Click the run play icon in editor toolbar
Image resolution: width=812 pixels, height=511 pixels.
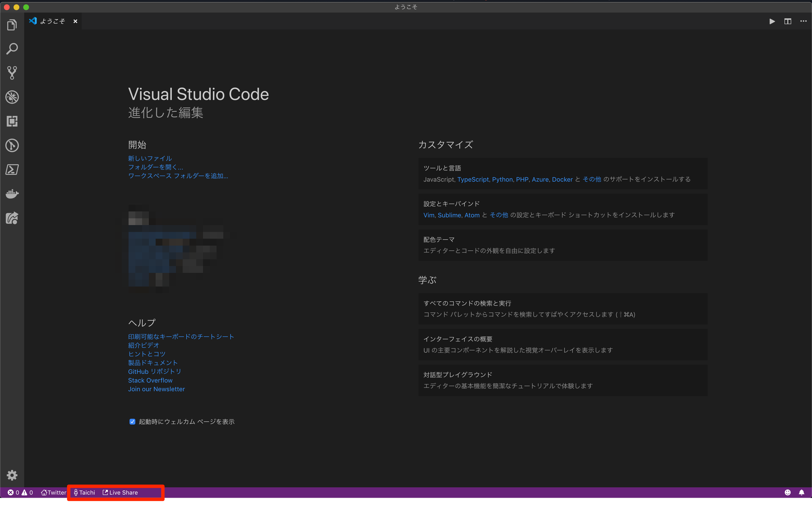click(772, 21)
